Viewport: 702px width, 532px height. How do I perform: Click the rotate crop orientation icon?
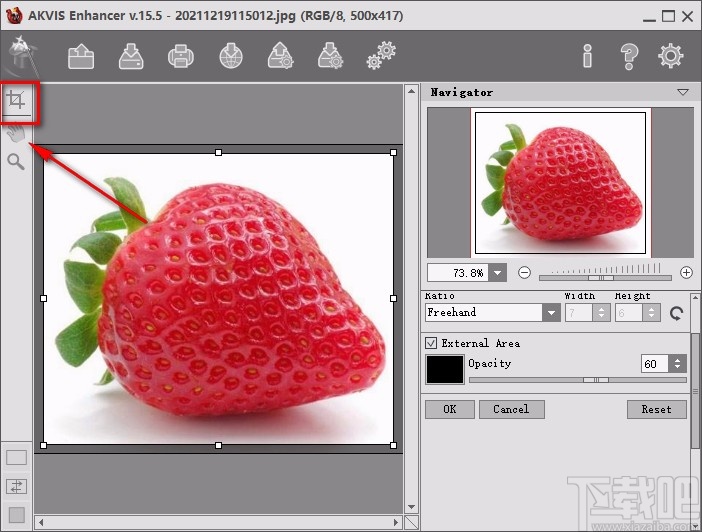[677, 313]
